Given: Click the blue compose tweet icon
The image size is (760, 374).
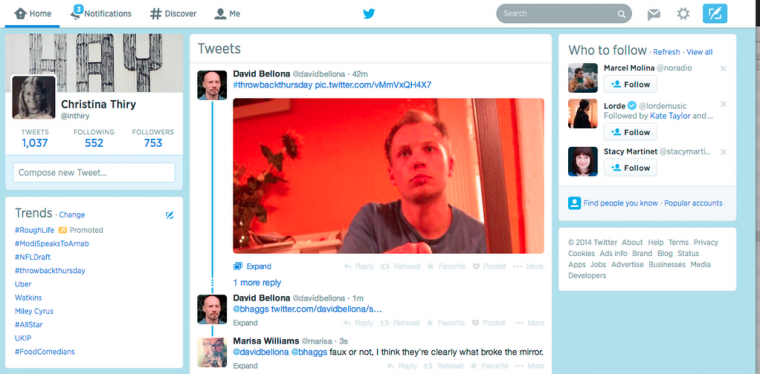Looking at the screenshot, I should coord(715,14).
